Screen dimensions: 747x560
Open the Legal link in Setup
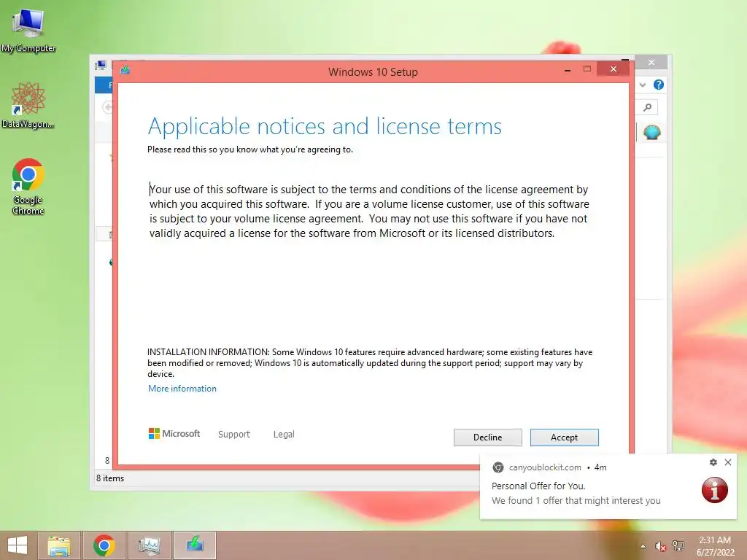284,435
